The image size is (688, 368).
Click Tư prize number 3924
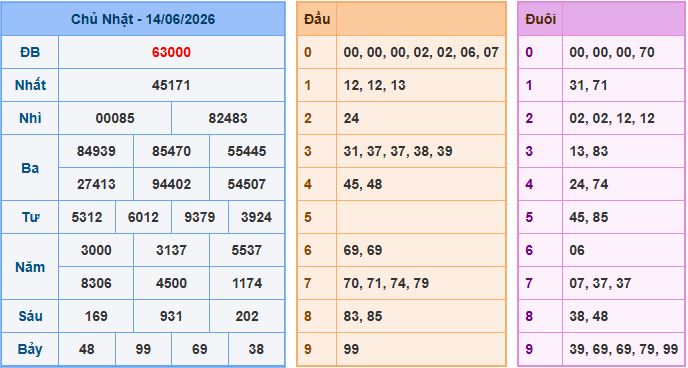[256, 217]
